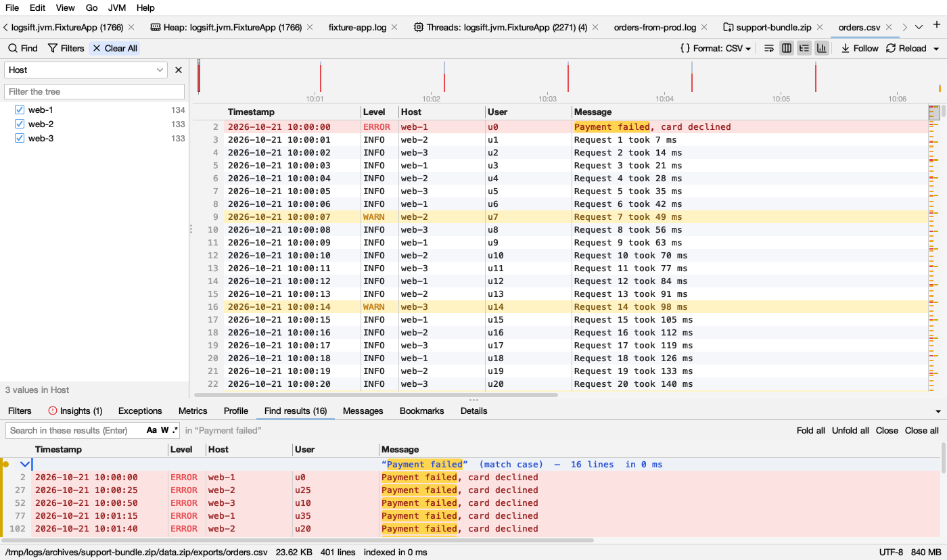Click Follow to tail the log
This screenshot has width=947, height=560.
pyautogui.click(x=859, y=48)
